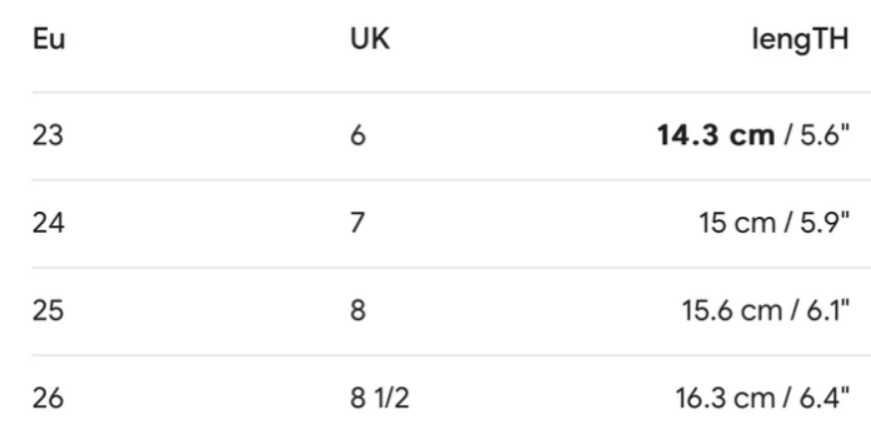Click UK size 7 cell
This screenshot has height=433, width=871.
click(358, 222)
